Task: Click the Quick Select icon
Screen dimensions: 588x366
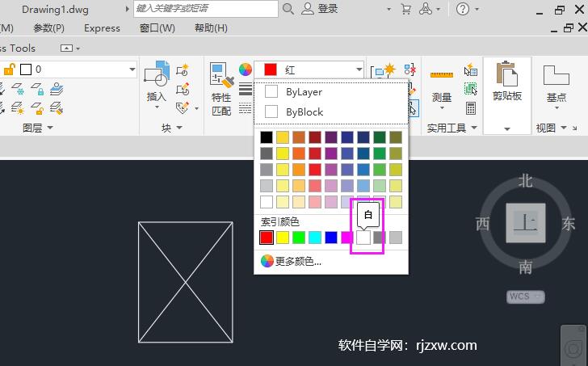Action: [471, 69]
